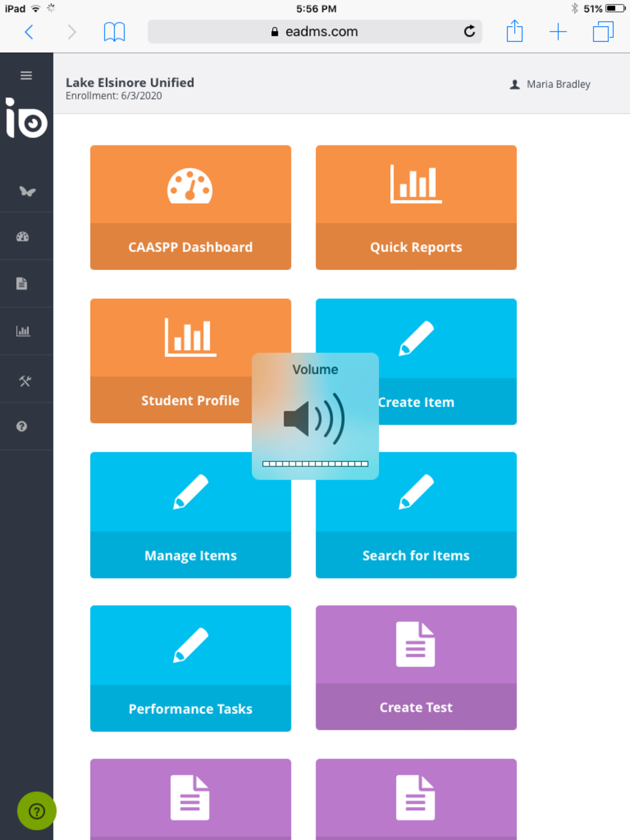Click the volume level bar
Screen dimensions: 630x840
(x=315, y=464)
